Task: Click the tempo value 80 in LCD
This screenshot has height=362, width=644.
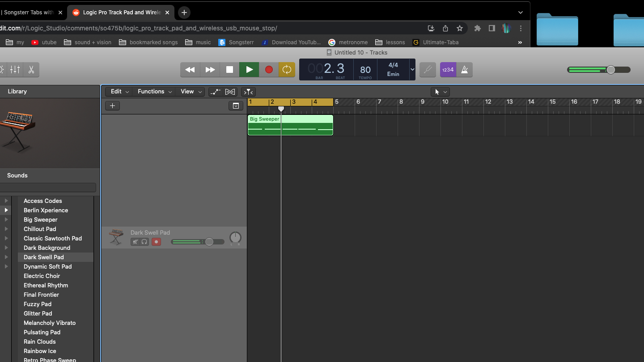Action: tap(365, 70)
